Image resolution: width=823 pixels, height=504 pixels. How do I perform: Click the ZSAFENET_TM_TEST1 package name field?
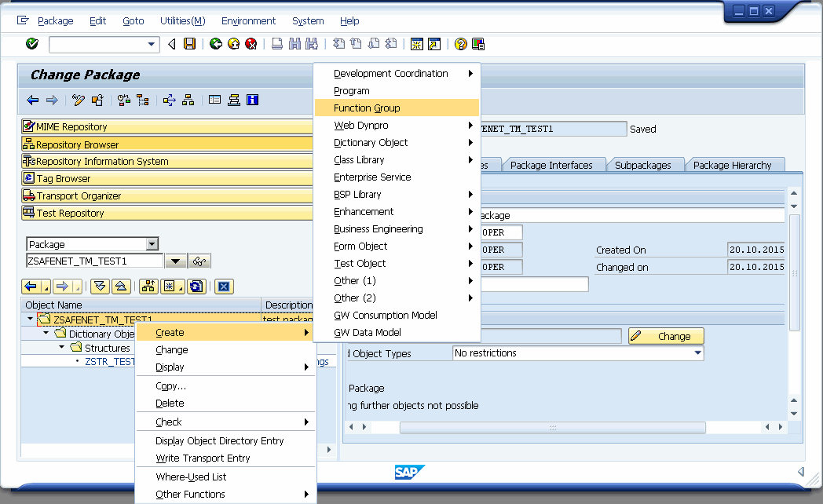94,261
